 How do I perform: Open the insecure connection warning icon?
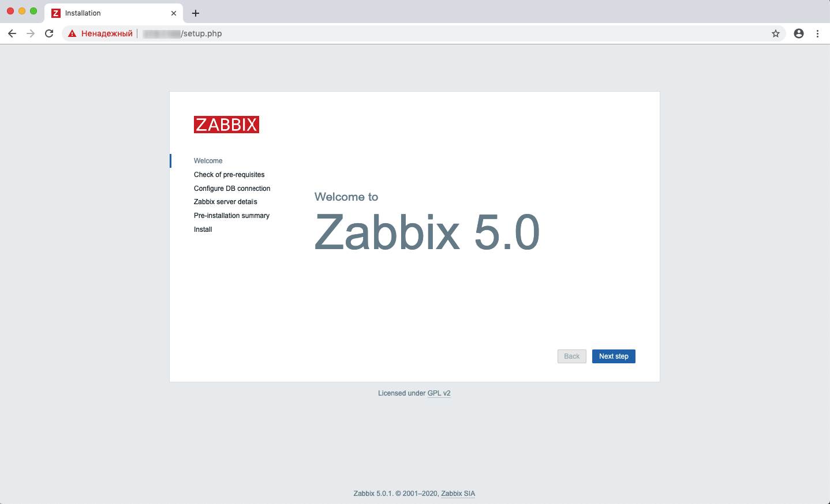click(72, 33)
